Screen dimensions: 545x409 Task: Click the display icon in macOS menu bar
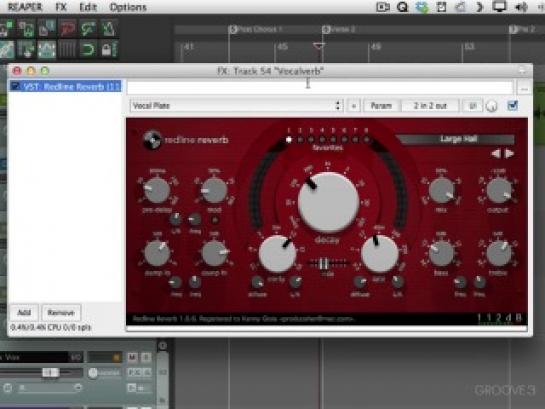[499, 7]
